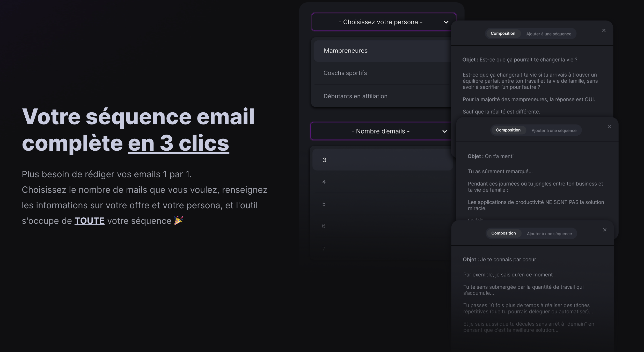Viewport: 644px width, 352px height.
Task: Click 'Ajouter à une séquence' on top card
Action: pos(548,34)
